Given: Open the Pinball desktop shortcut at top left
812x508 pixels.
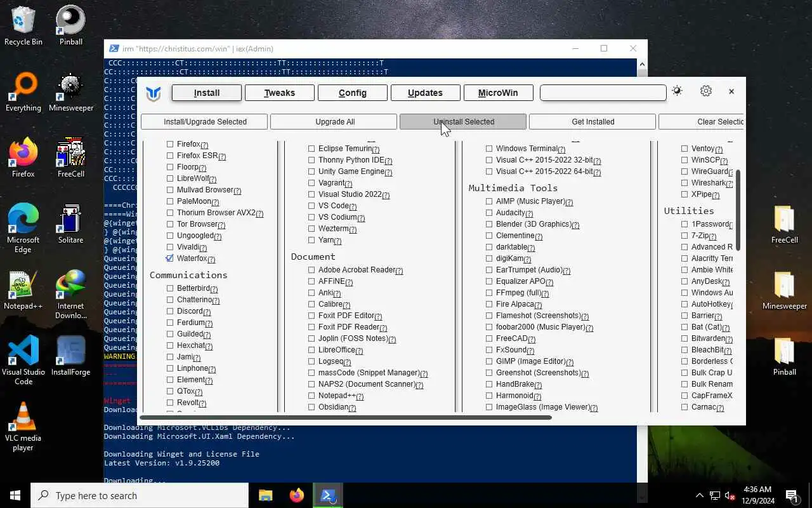Looking at the screenshot, I should (70, 26).
